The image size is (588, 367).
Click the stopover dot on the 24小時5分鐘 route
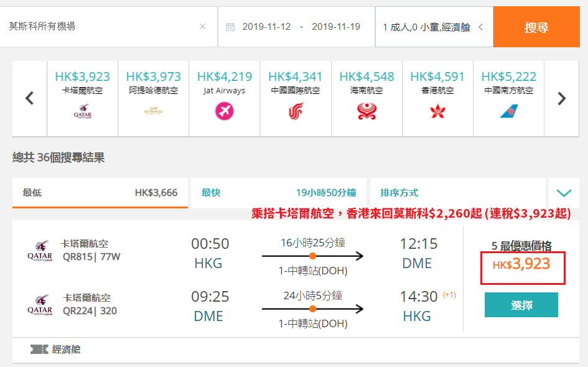312,309
